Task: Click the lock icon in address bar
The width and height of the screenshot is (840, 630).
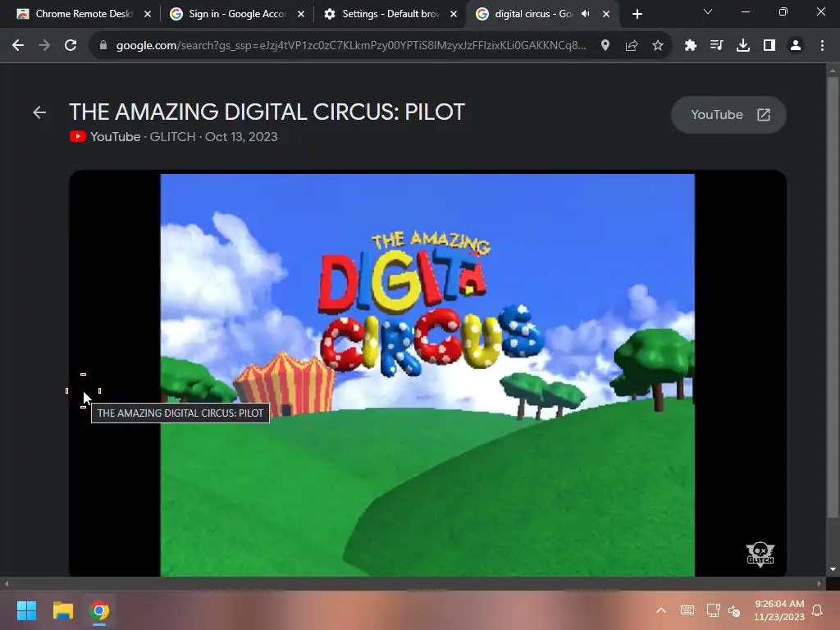Action: (x=103, y=46)
